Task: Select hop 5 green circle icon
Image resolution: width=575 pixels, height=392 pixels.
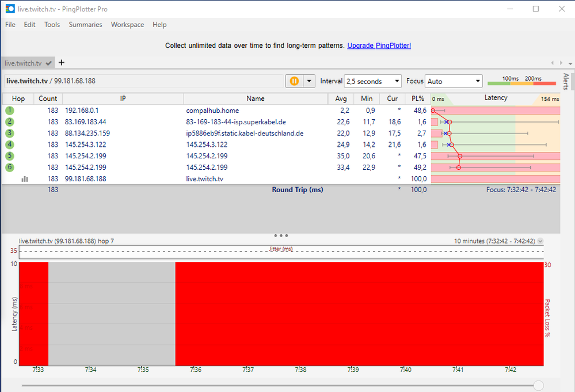Action: tap(10, 156)
